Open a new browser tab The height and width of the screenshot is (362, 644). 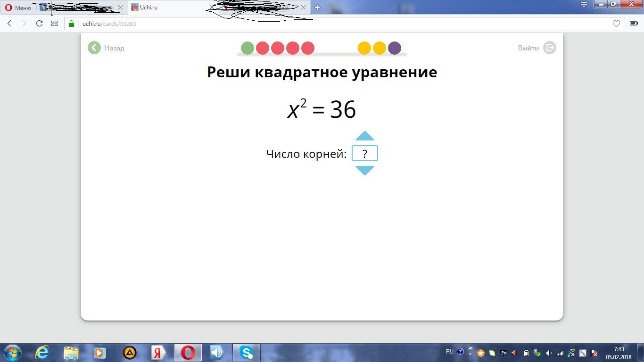tap(317, 7)
